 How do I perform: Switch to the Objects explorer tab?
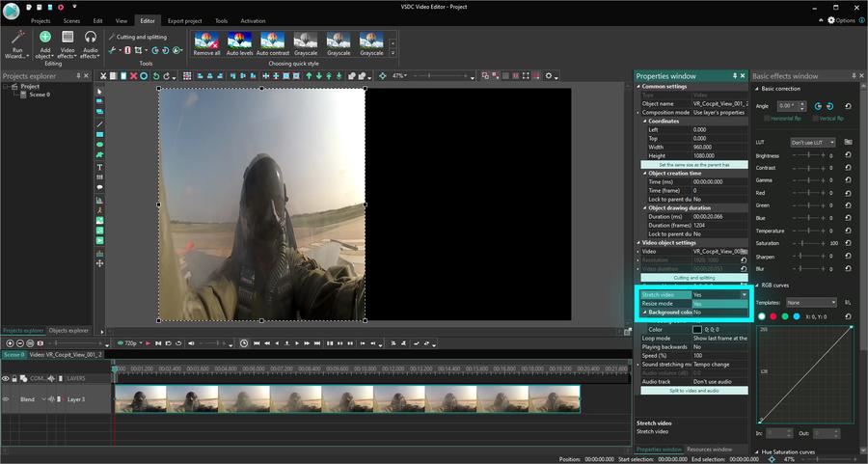click(x=68, y=331)
